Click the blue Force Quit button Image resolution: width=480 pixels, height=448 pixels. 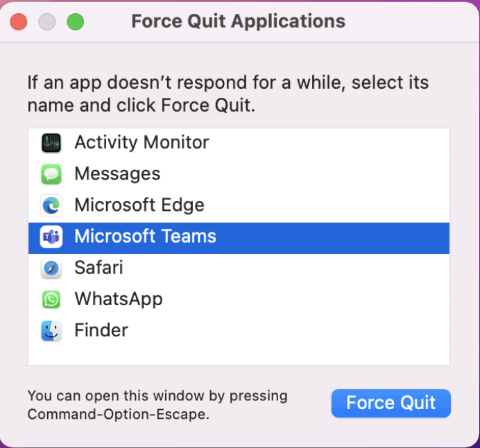(391, 403)
